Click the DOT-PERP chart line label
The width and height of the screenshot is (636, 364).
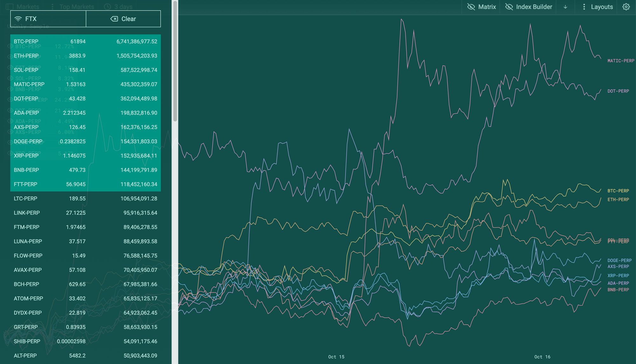618,91
